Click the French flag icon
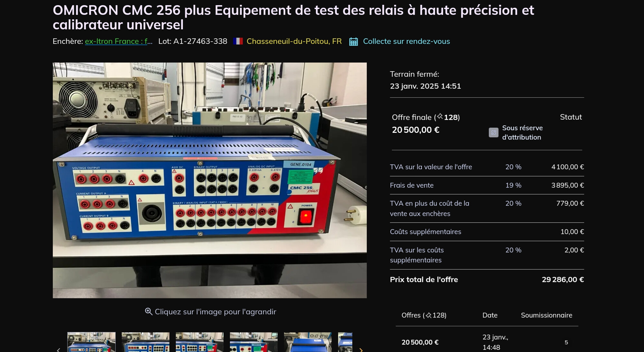The width and height of the screenshot is (644, 352). tap(238, 41)
